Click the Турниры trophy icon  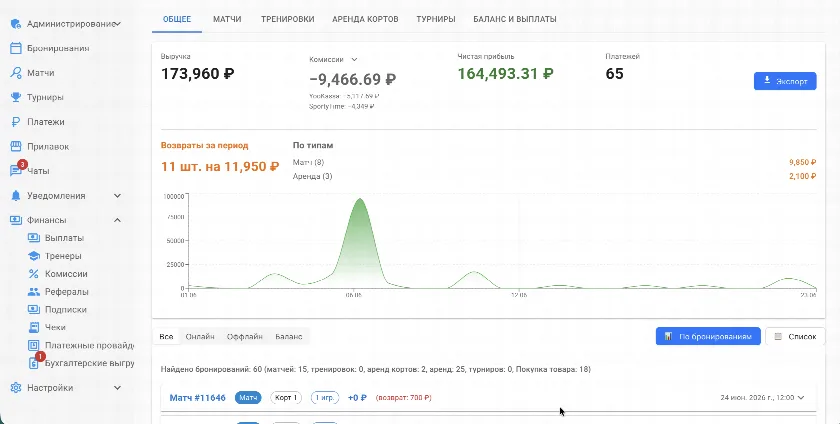(x=16, y=98)
